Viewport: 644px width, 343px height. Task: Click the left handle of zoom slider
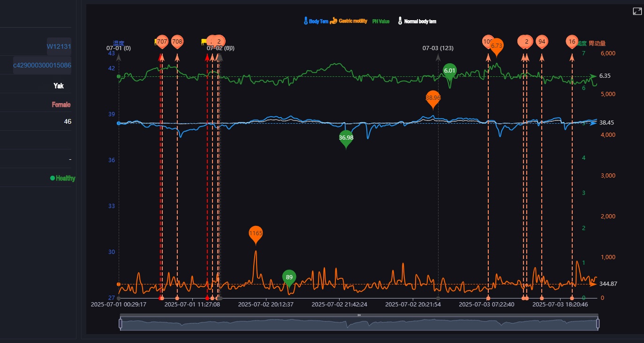[121, 323]
